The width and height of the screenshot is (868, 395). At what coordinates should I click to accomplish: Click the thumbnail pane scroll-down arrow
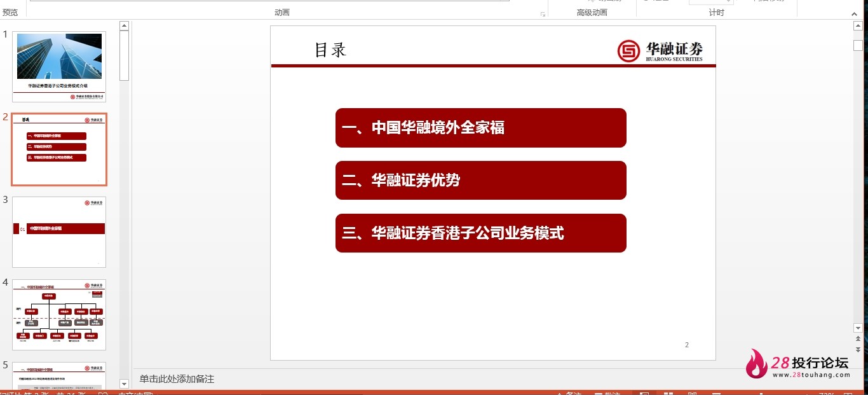click(124, 384)
